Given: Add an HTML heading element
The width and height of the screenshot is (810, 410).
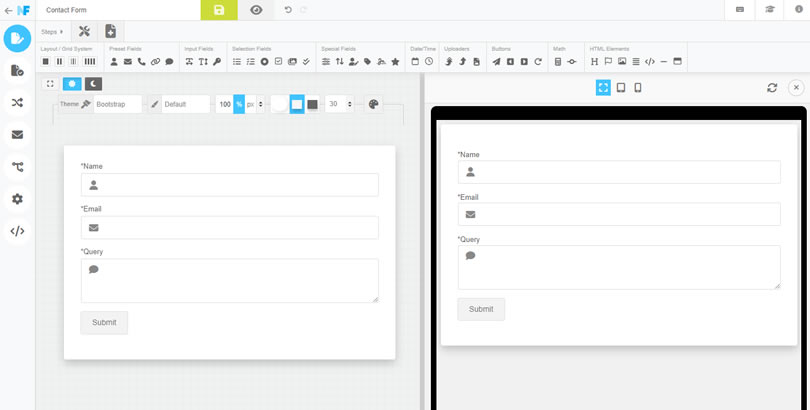Looking at the screenshot, I should (595, 61).
